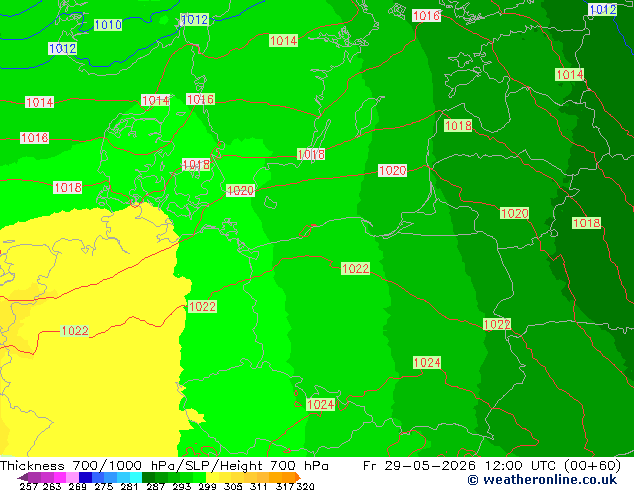Click the bright yellow legend swatch above 299

click(x=212, y=477)
